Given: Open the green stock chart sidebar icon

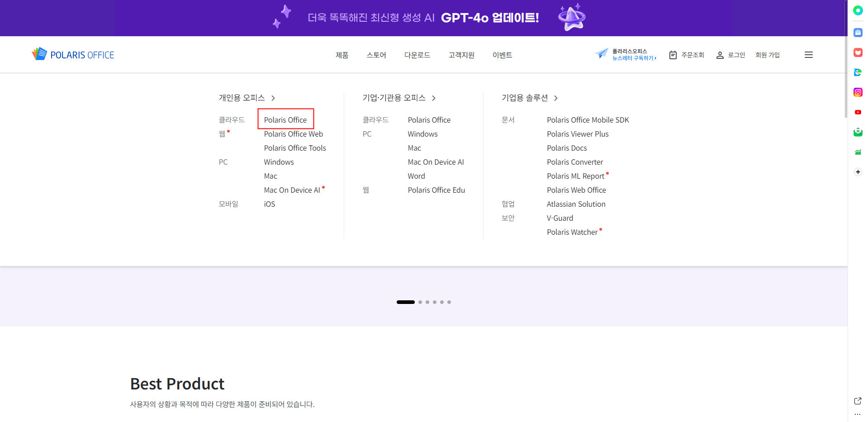Looking at the screenshot, I should 858,152.
